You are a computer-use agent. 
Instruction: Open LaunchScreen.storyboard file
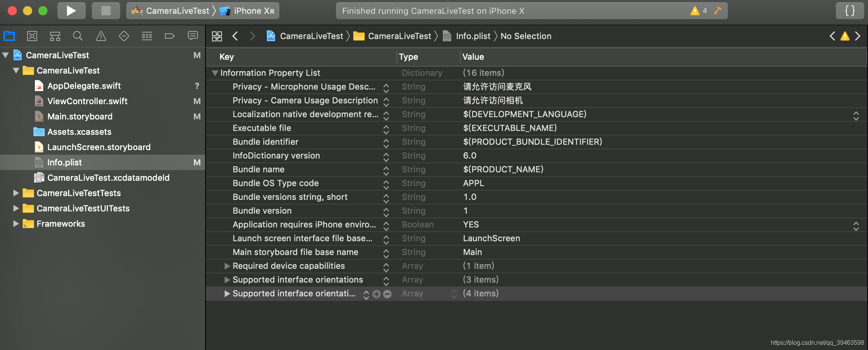[99, 147]
